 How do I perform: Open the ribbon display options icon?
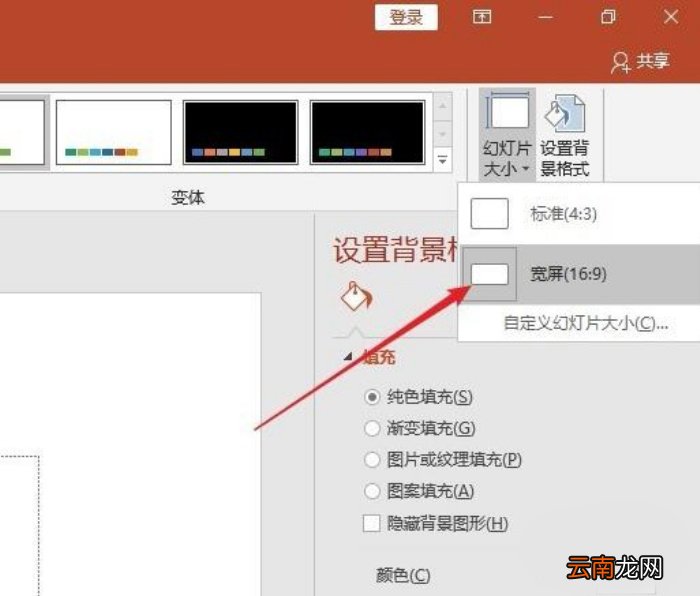tap(482, 17)
